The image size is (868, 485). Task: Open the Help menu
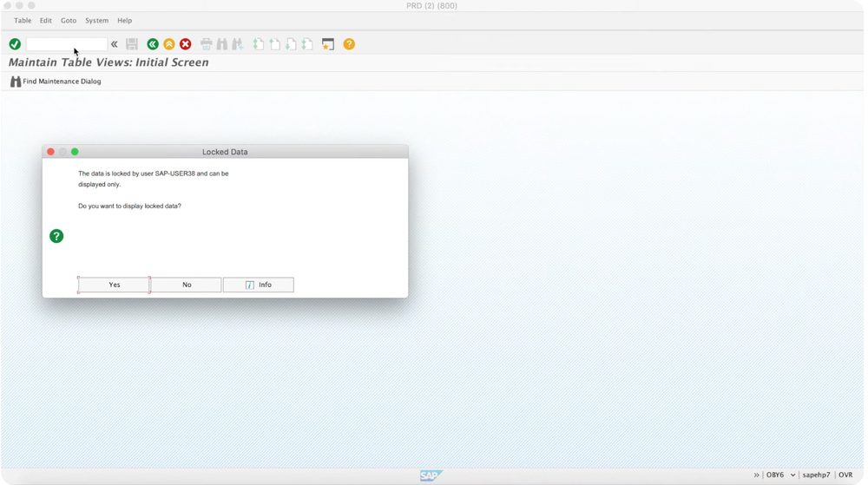click(x=124, y=21)
